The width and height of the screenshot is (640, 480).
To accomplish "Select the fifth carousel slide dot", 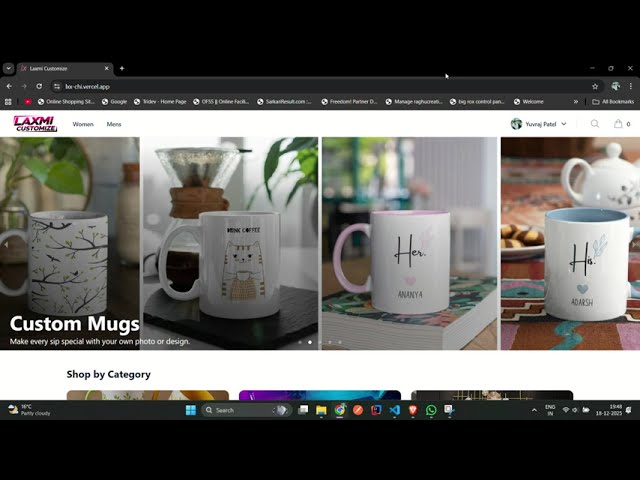I will point(340,342).
